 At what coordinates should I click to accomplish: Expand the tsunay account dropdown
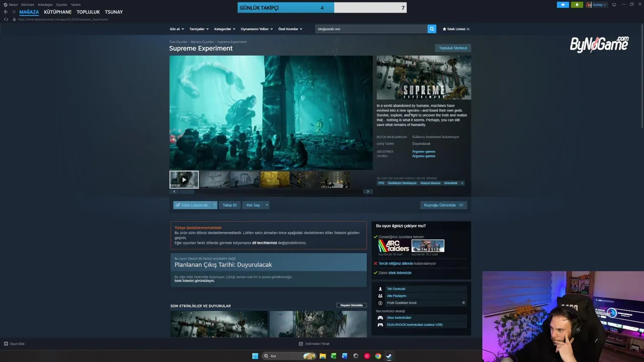[600, 5]
